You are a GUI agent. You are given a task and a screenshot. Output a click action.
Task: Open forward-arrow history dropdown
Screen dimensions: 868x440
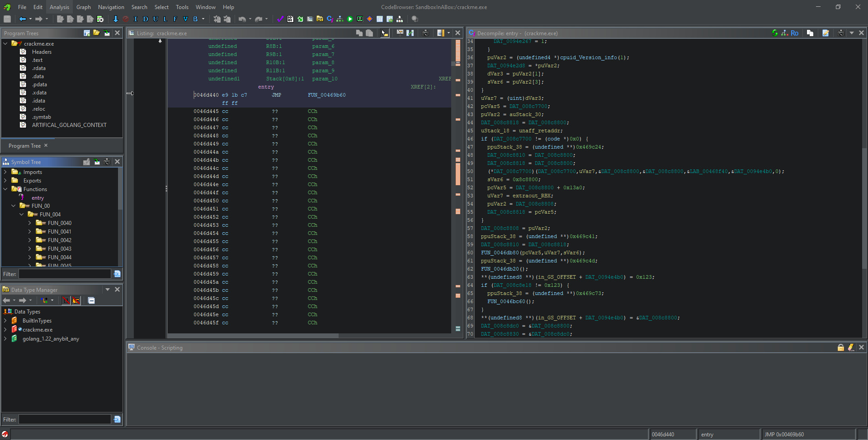pyautogui.click(x=47, y=19)
